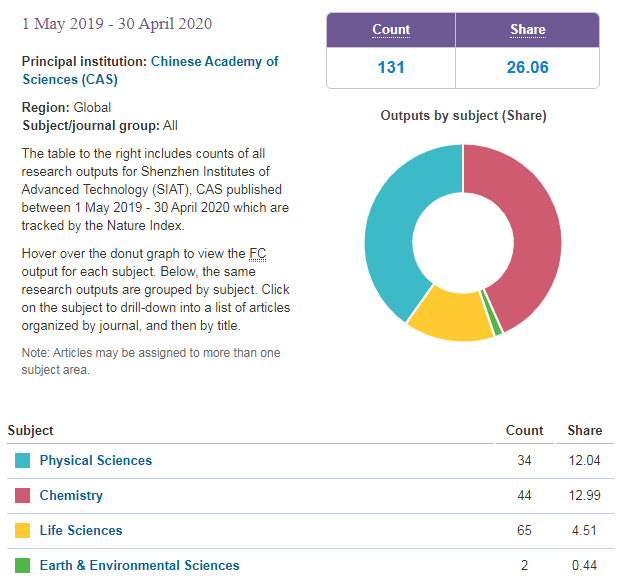Click the Share column header in the subject table
Image resolution: width=626 pixels, height=585 pixels.
click(585, 430)
